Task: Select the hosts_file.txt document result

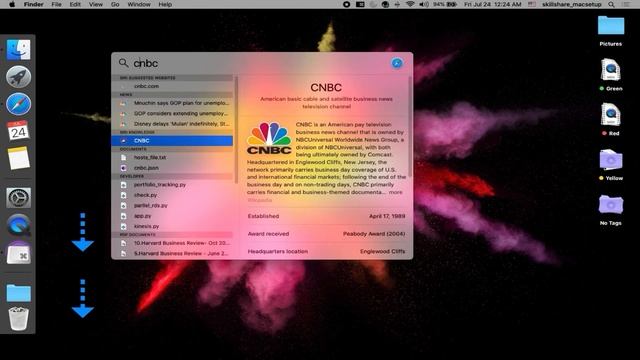Action: (x=172, y=158)
